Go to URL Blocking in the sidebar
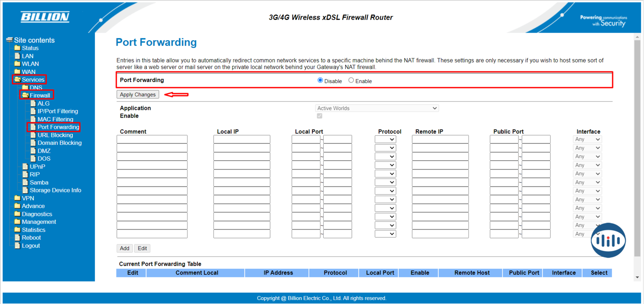 [x=55, y=135]
